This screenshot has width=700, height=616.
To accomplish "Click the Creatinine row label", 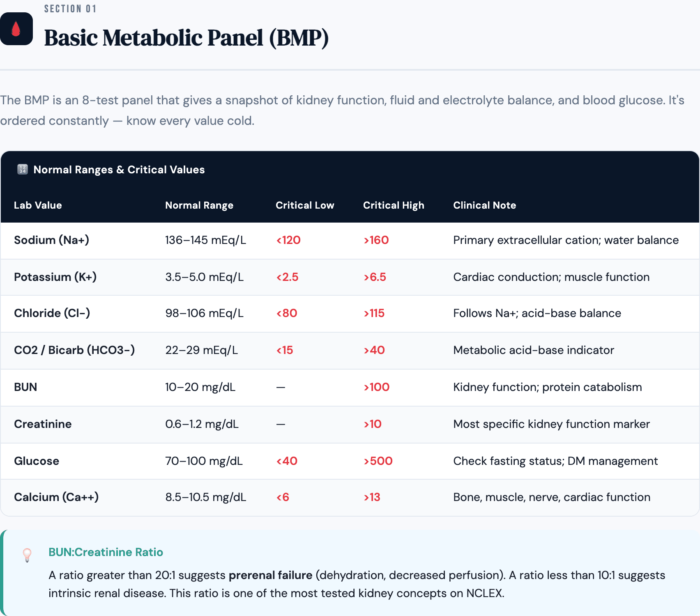I will coord(43,424).
